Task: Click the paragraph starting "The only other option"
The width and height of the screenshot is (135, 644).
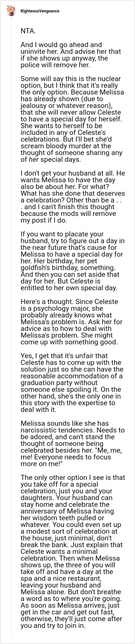Action: pos(73,552)
